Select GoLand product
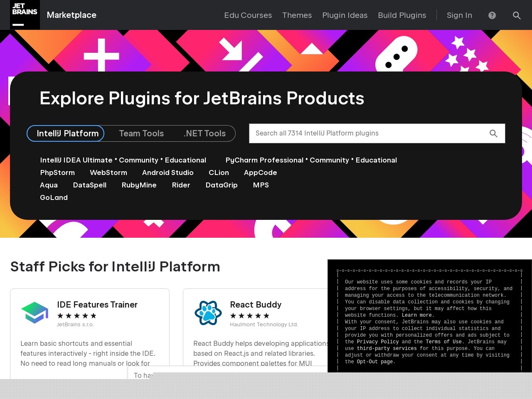532x399 pixels. click(x=54, y=197)
